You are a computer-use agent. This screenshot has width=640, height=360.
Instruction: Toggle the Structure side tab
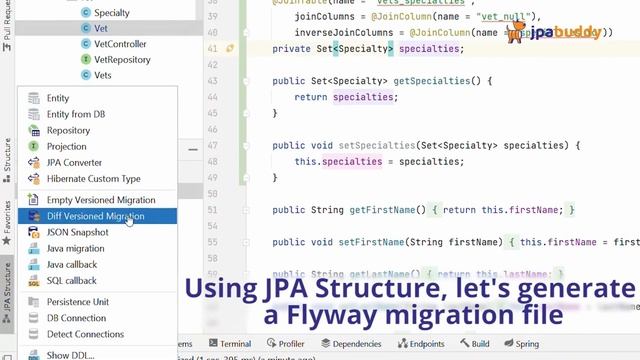click(7, 160)
